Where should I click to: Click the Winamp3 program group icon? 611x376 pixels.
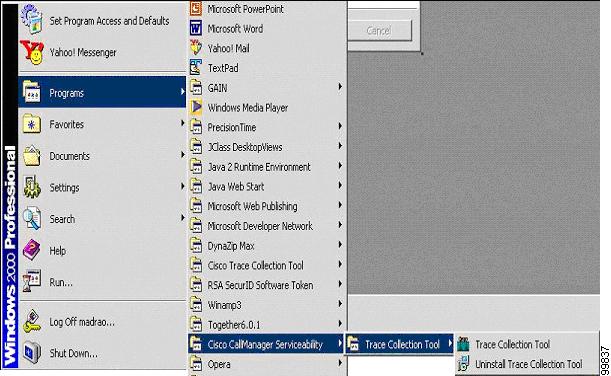point(196,304)
